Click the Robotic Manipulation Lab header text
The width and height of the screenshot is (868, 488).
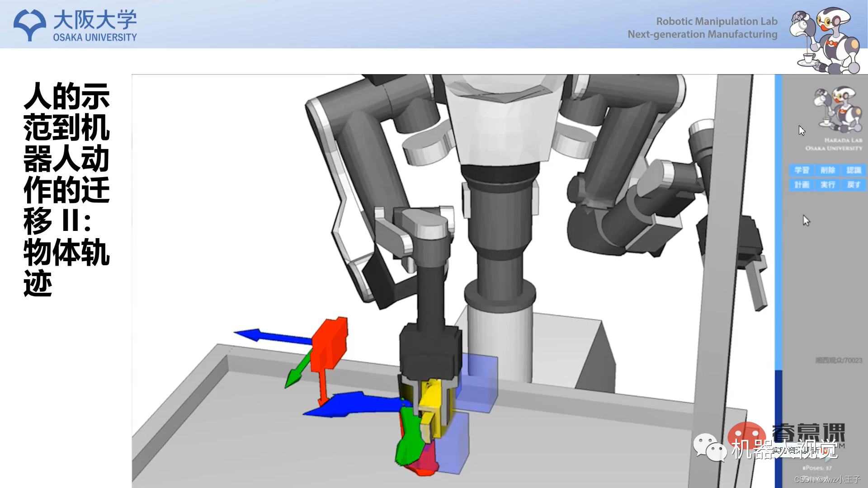click(x=716, y=21)
